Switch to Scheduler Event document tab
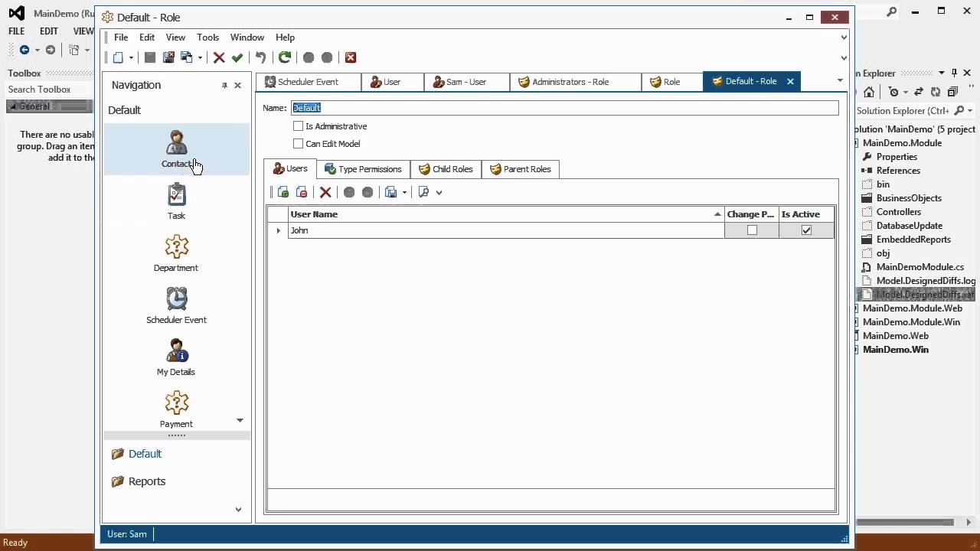Screen dimensions: 980x551 pos(308,82)
